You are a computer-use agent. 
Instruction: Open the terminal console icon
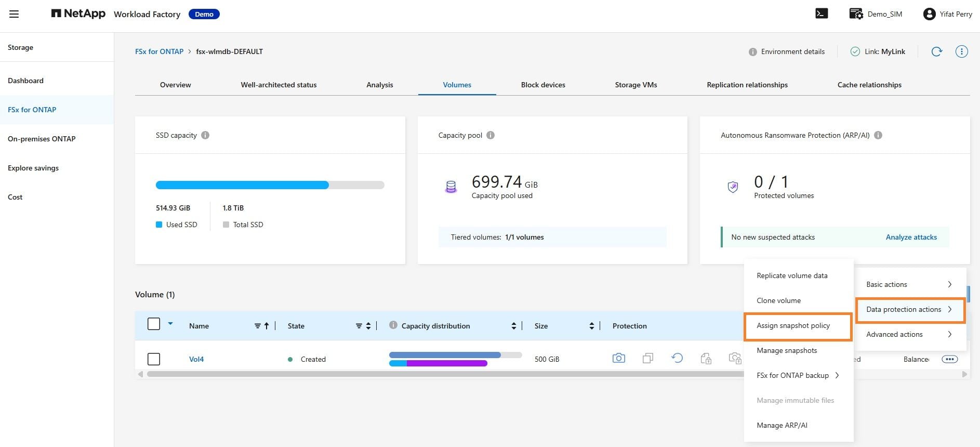(822, 14)
